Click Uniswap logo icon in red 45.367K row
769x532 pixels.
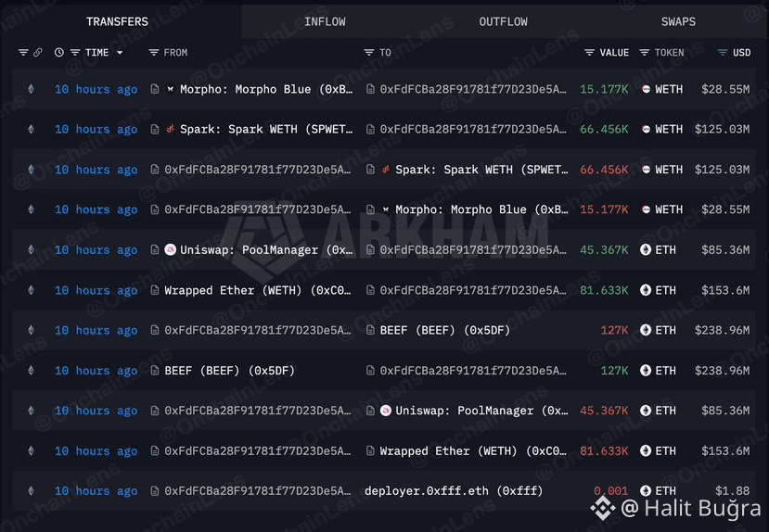point(386,411)
